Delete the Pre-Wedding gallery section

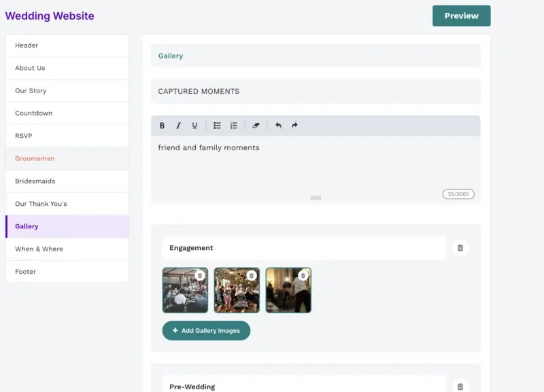pyautogui.click(x=460, y=387)
